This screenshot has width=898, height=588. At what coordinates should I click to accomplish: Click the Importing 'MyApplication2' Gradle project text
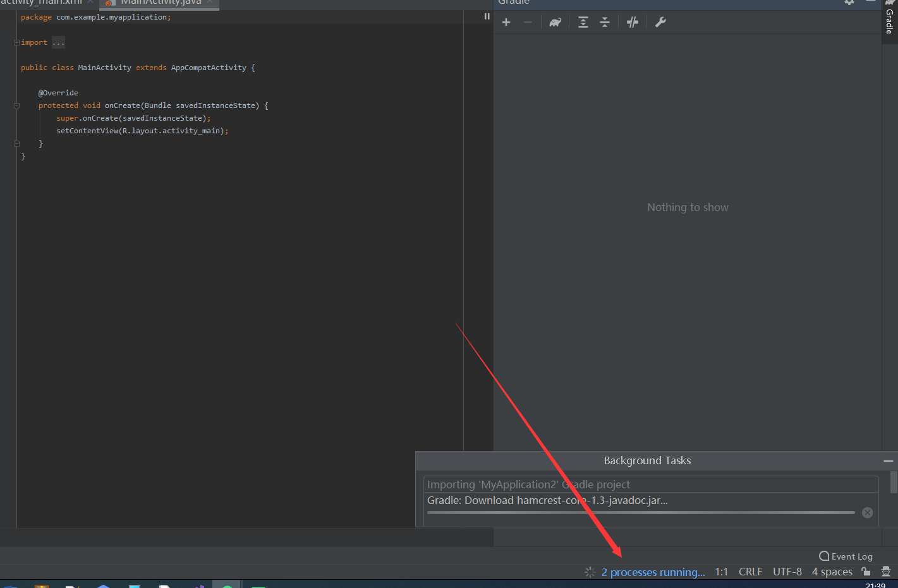pos(528,484)
